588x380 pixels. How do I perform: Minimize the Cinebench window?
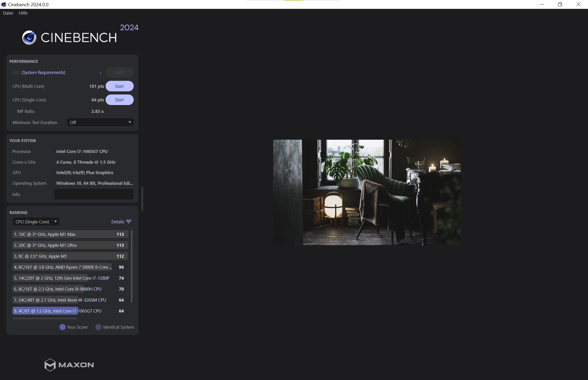542,4
